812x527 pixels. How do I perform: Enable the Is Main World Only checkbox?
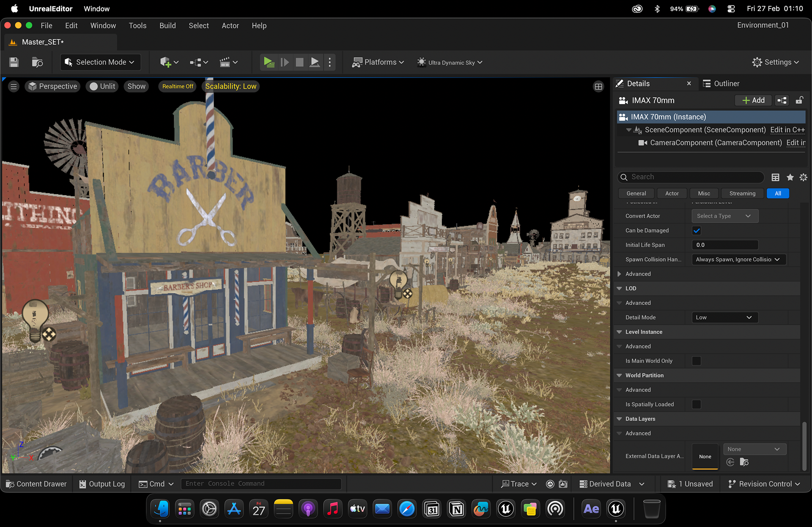(x=697, y=361)
